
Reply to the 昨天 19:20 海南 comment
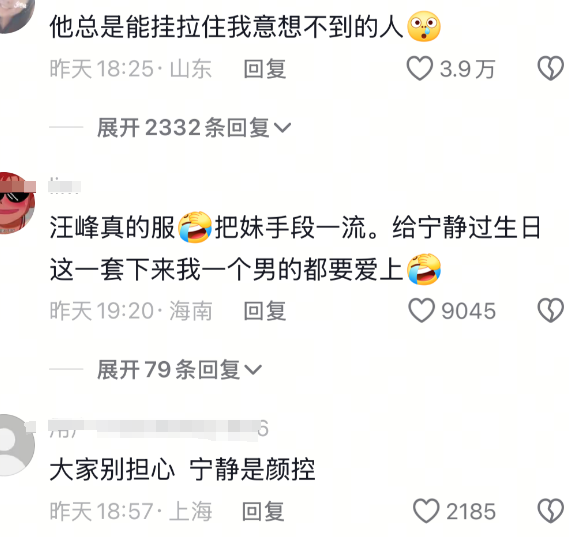click(x=265, y=311)
